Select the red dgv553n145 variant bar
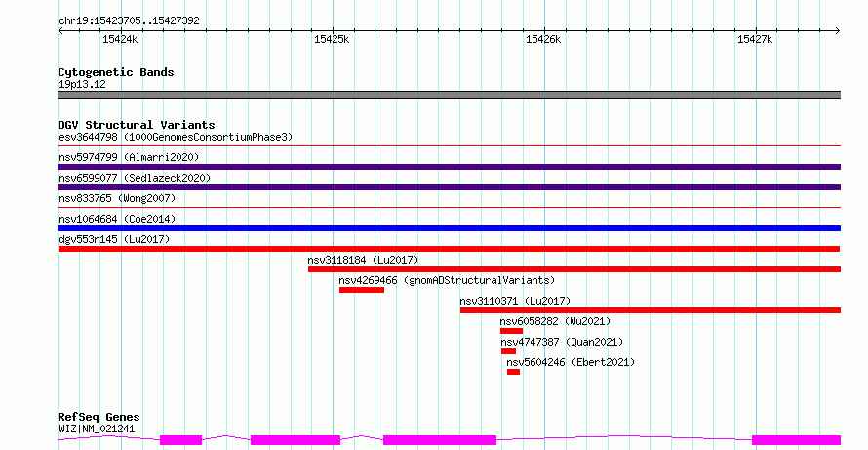Screen dimensions: 868x450 pyautogui.click(x=449, y=249)
